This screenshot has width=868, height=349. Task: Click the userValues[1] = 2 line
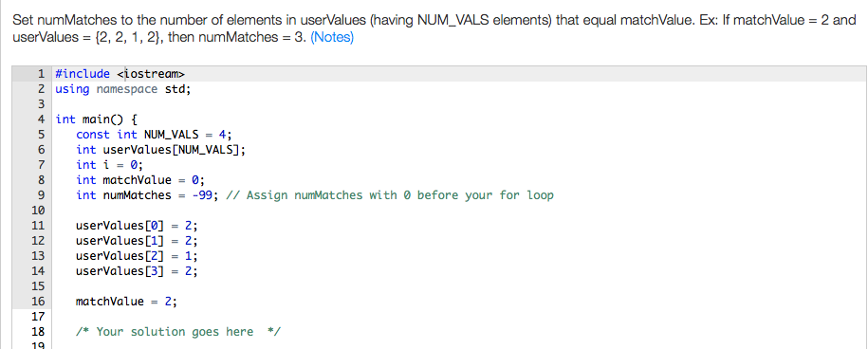137,241
